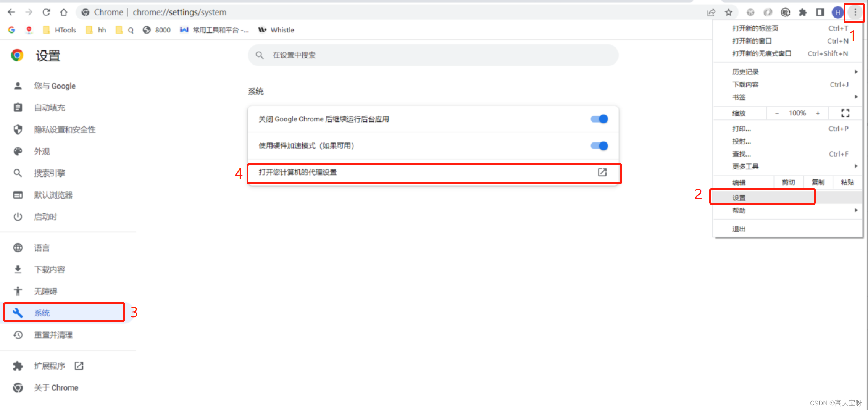This screenshot has width=868, height=410.
Task: Expand 历史记录 submenu
Action: click(x=788, y=72)
